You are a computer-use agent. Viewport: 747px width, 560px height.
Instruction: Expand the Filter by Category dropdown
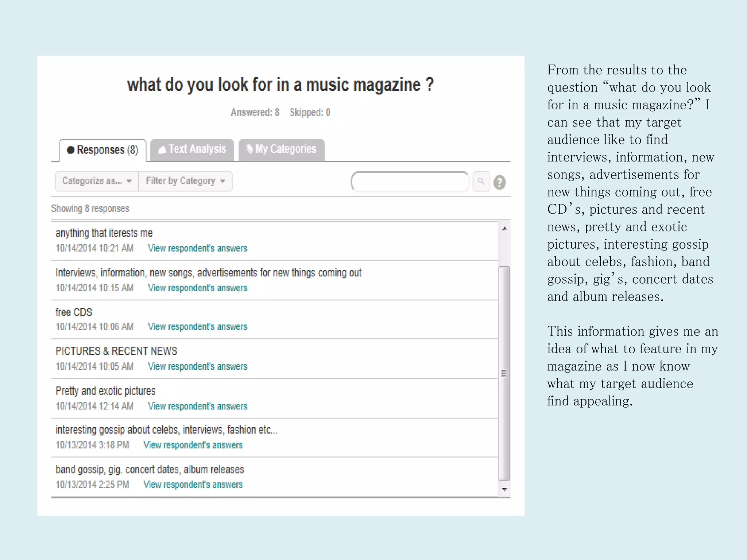point(185,181)
